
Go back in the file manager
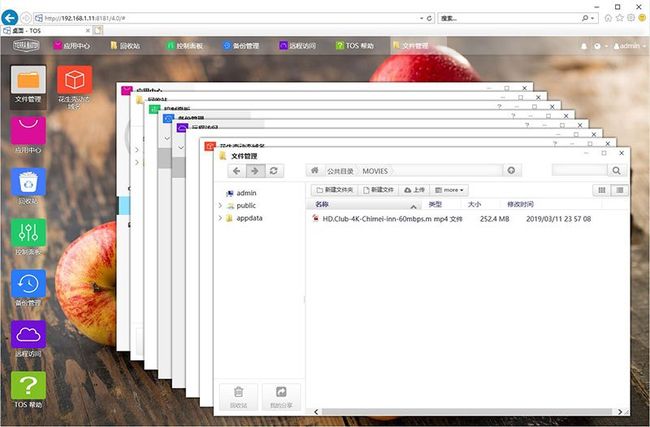coord(237,171)
